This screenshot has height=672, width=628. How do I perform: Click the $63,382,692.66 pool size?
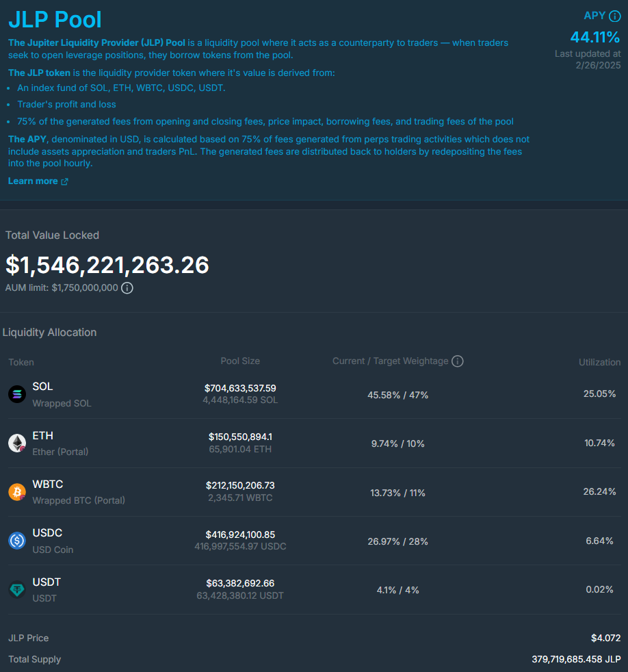pos(240,584)
